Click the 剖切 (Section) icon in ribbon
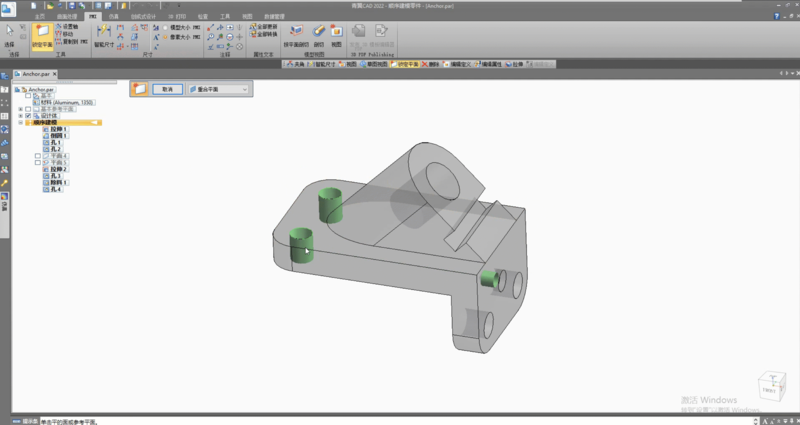The image size is (800, 425). 318,33
